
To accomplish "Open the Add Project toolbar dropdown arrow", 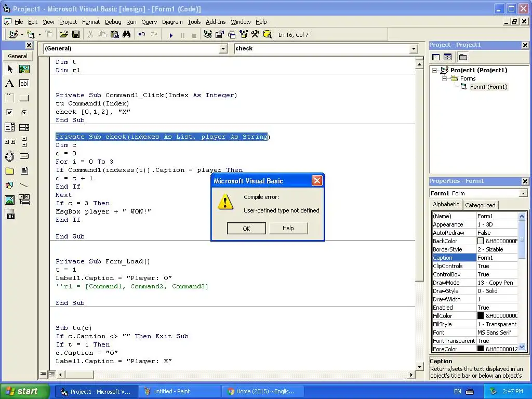I will tap(22, 34).
